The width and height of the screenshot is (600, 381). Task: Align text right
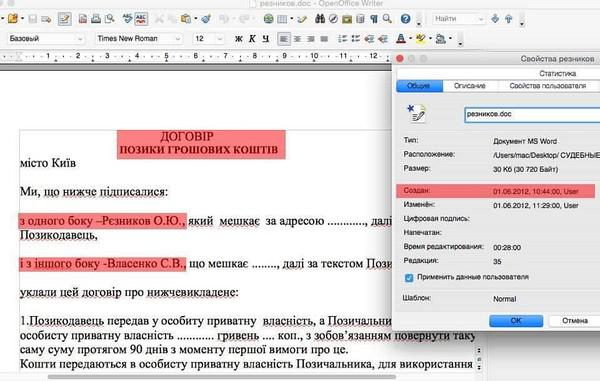[x=311, y=39]
